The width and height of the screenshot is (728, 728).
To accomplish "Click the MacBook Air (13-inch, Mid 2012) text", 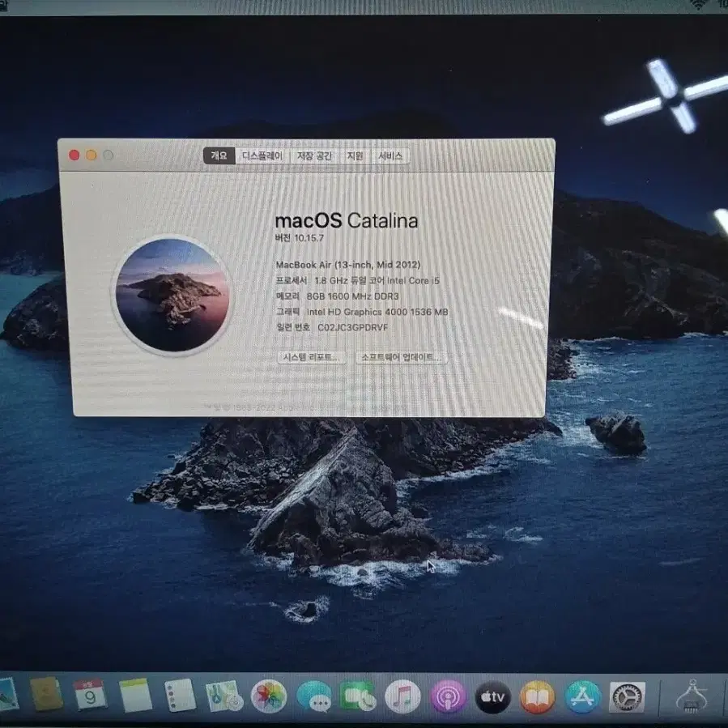I will pyautogui.click(x=347, y=265).
